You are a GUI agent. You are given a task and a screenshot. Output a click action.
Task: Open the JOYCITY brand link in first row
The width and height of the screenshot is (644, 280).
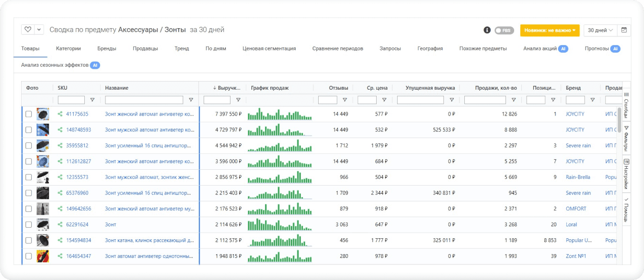(x=575, y=114)
